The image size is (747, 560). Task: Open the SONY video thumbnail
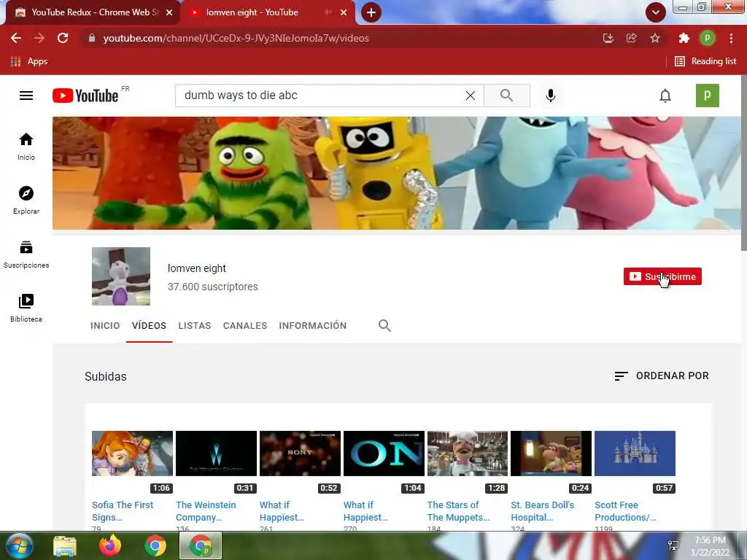tap(300, 454)
